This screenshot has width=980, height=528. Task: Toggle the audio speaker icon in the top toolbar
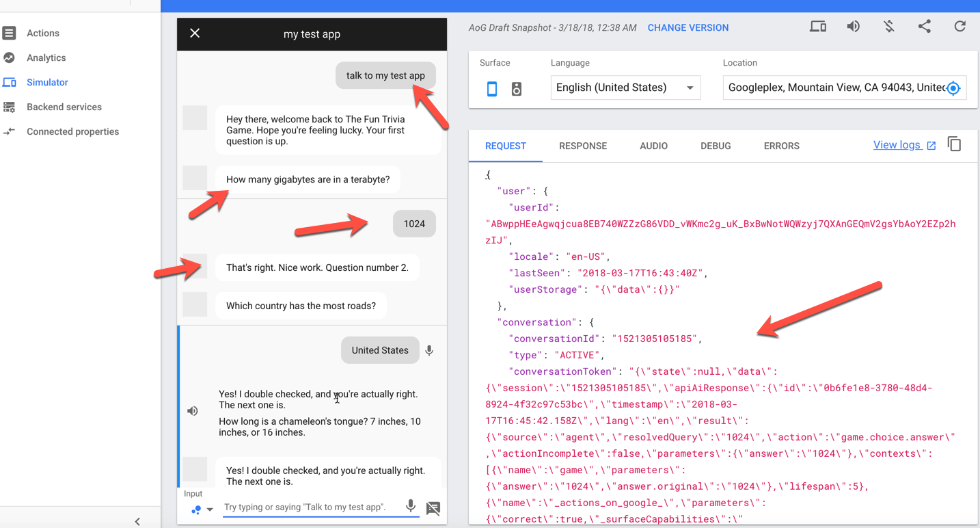tap(854, 27)
